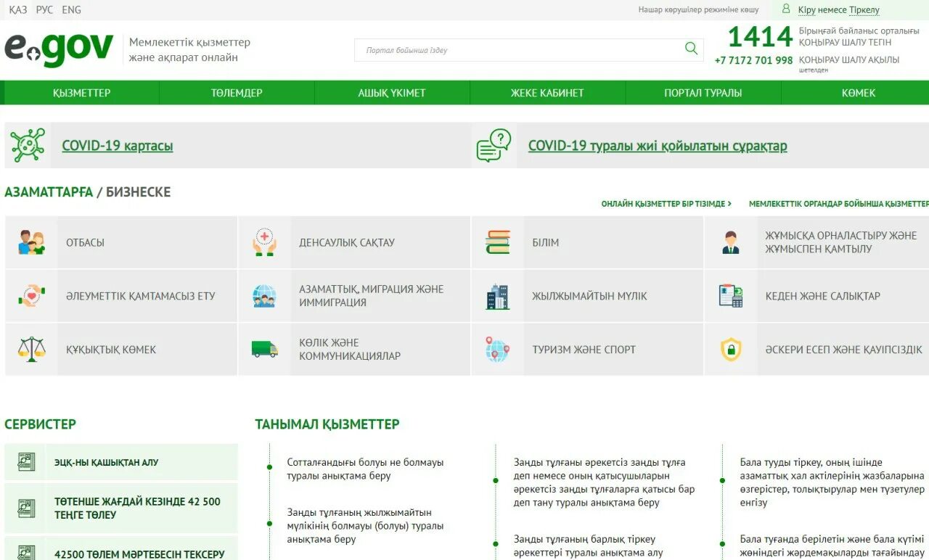
Task: Click the legal aid scales icon
Action: pyautogui.click(x=31, y=350)
